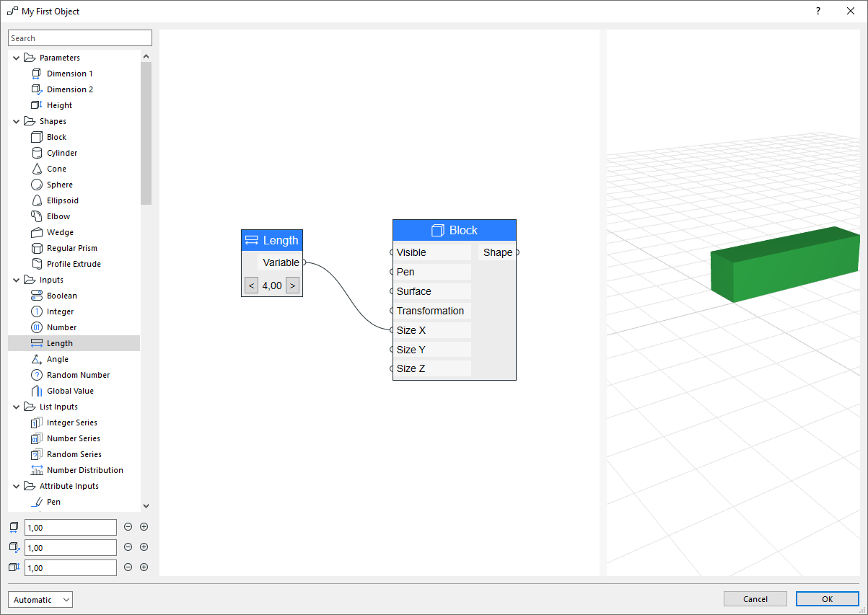Select the Dimension 2 parameter icon
The width and height of the screenshot is (868, 615).
click(x=37, y=89)
